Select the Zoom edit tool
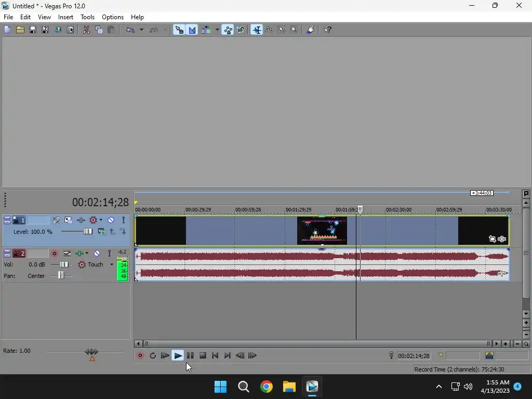 (x=294, y=30)
